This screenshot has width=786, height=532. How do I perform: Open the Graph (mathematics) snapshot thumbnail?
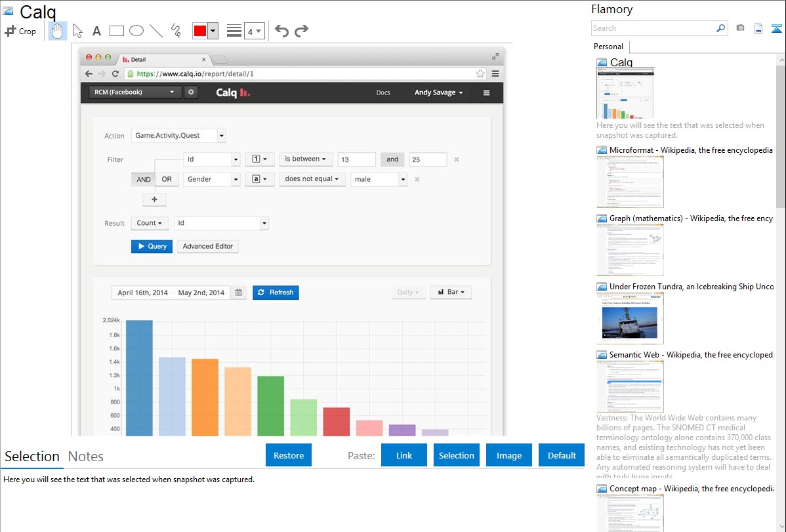pyautogui.click(x=630, y=250)
